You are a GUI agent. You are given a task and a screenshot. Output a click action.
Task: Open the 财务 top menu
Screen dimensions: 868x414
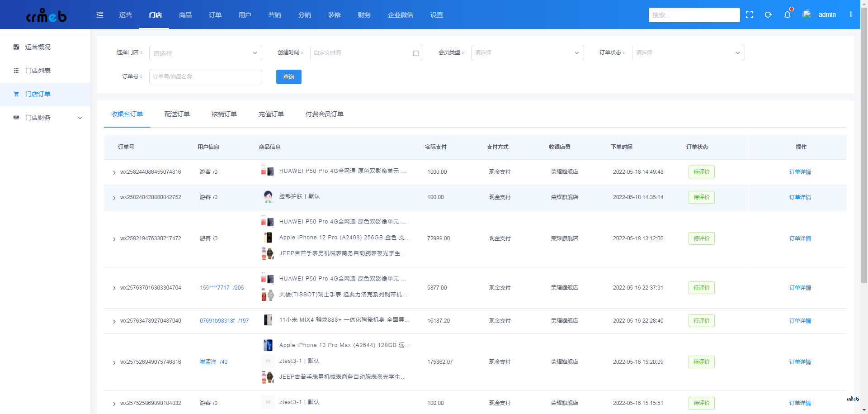pos(364,15)
